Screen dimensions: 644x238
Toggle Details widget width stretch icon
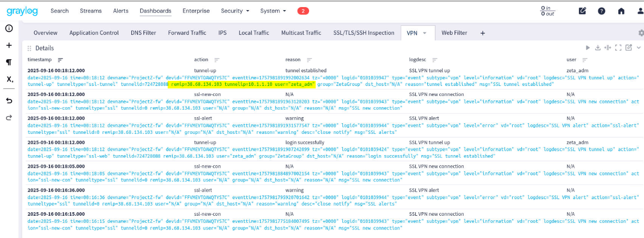[608, 48]
